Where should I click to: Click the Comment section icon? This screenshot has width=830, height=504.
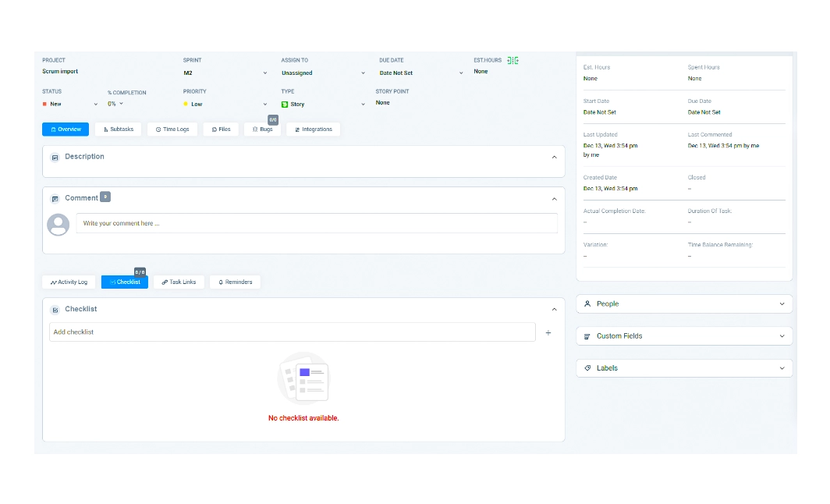55,198
